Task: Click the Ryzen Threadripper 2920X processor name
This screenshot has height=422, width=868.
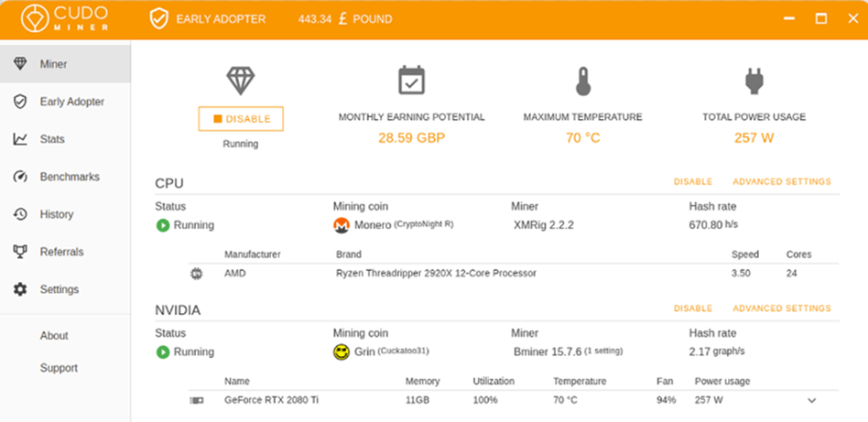Action: 436,273
